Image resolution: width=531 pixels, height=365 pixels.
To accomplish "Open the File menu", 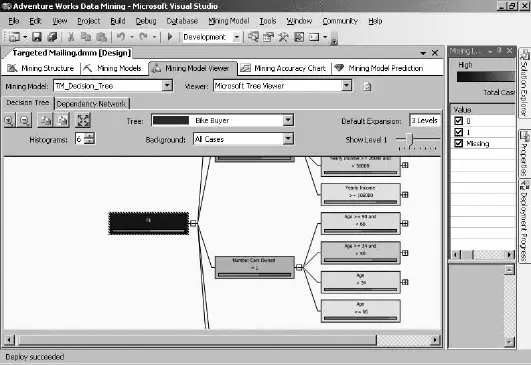I will (x=14, y=21).
